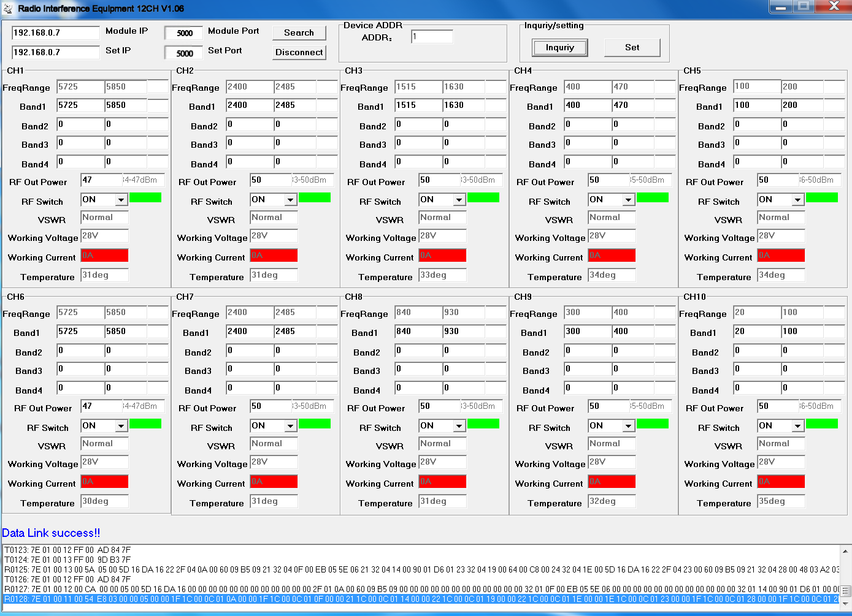Click the CH6 RF Out Power field

tap(102, 406)
